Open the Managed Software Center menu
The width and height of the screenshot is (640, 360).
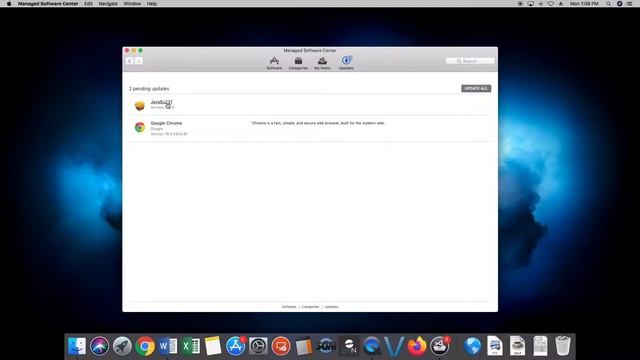pos(48,4)
